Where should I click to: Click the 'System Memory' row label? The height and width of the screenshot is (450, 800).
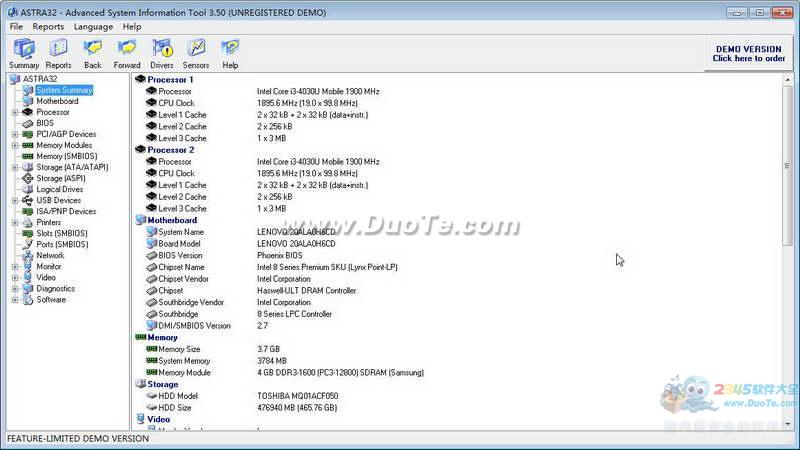tap(184, 361)
